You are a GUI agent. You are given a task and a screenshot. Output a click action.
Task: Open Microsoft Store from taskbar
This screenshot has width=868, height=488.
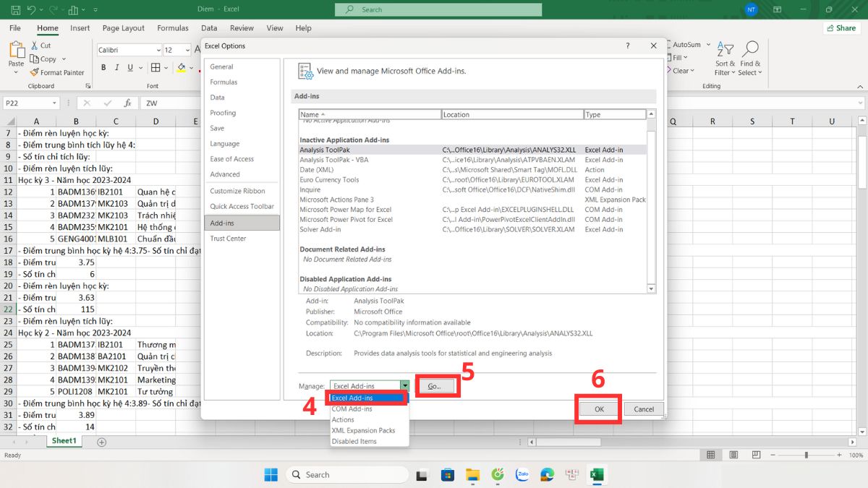coord(448,474)
